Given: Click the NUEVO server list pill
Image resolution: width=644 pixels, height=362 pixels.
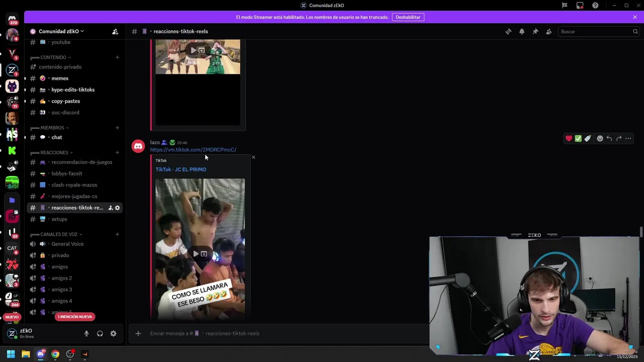Looking at the screenshot, I should [12, 317].
